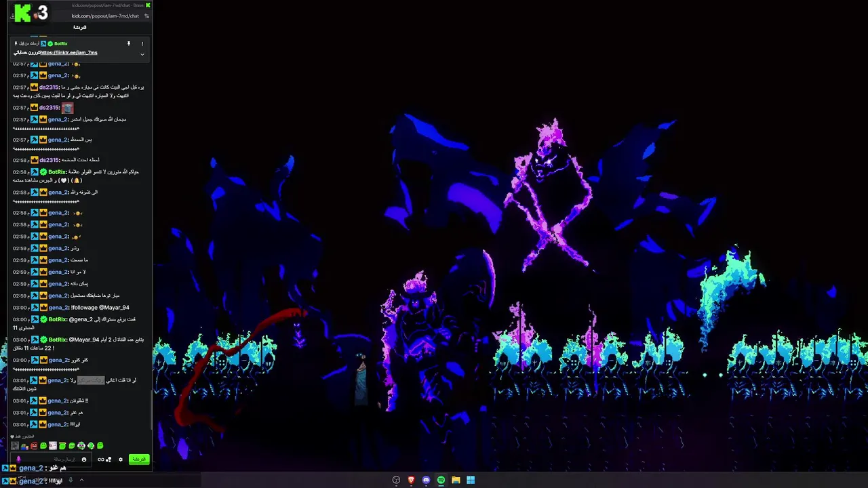Collapse the pinned message with the chevron

point(142,54)
